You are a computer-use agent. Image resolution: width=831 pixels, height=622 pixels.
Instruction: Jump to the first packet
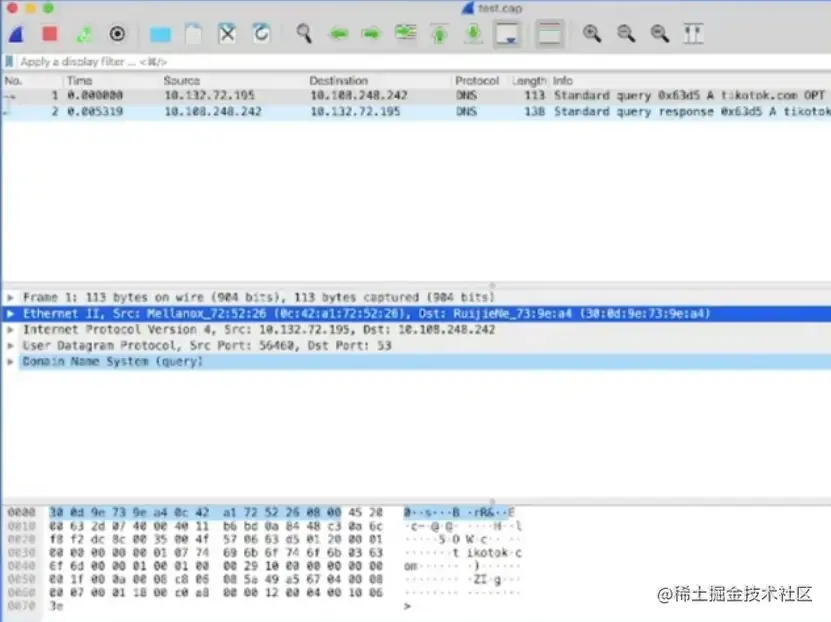(x=439, y=34)
